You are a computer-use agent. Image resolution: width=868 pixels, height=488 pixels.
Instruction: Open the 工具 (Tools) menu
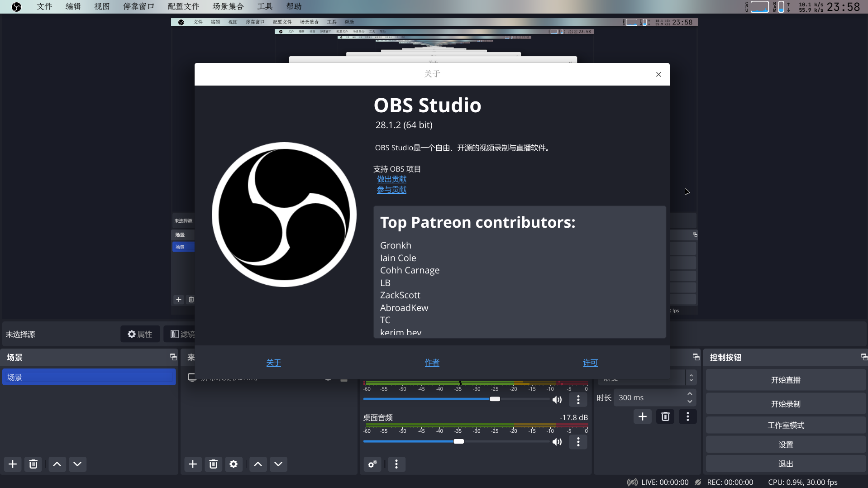point(265,6)
